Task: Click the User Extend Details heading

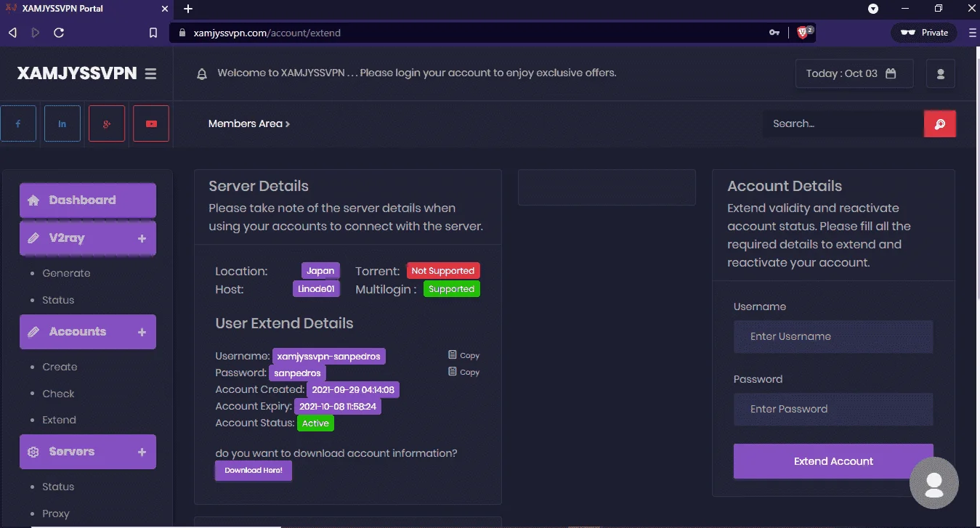Action: click(x=285, y=323)
